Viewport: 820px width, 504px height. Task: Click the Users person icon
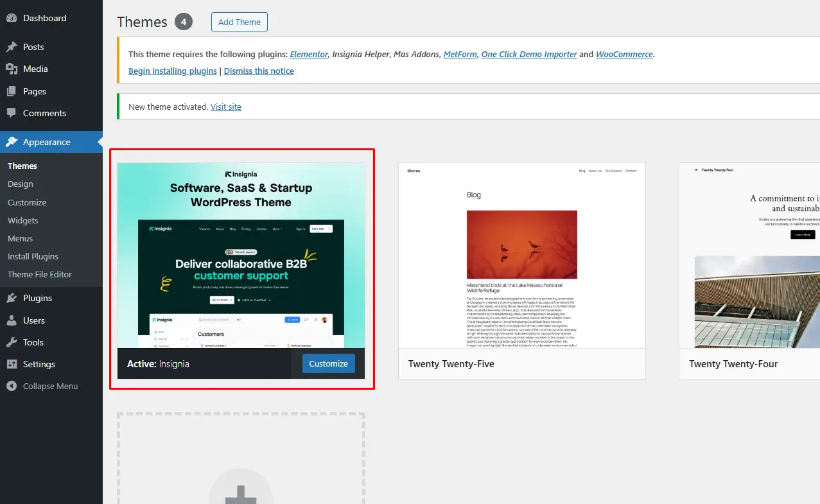coord(12,320)
